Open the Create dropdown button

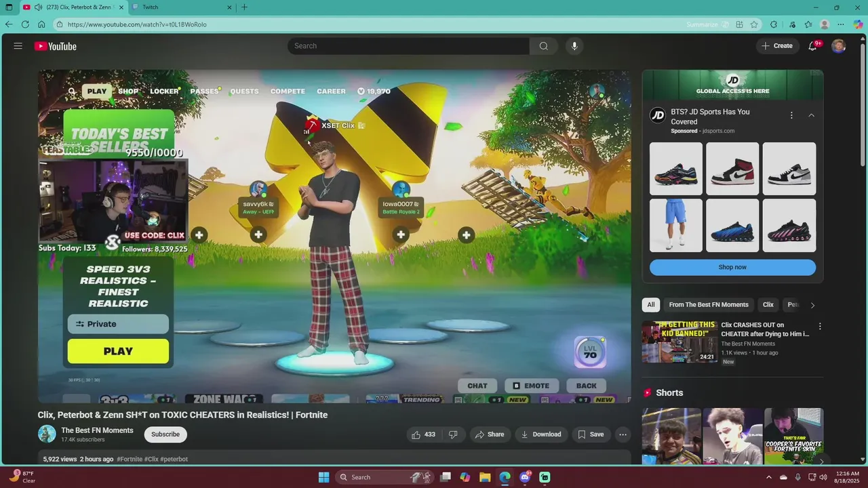[x=777, y=46]
